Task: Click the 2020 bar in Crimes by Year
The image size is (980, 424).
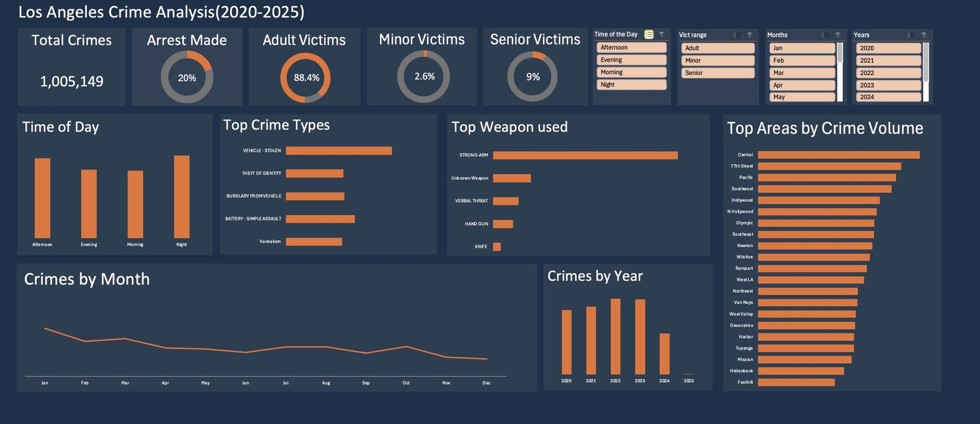Action: [567, 342]
